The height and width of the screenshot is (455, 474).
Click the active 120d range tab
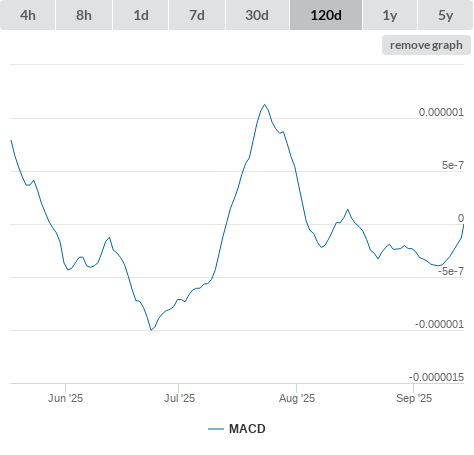(x=326, y=15)
